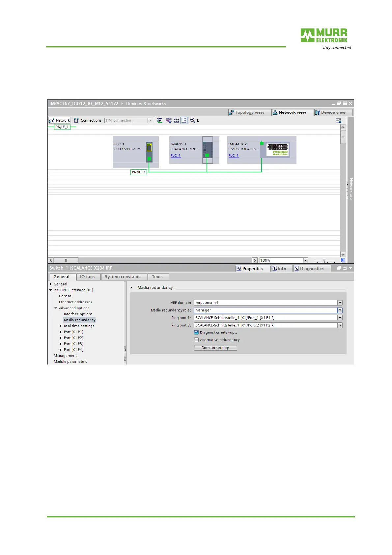Screen dimensions: 392x555
Task: Select the General properties tab
Action: [x=62, y=277]
